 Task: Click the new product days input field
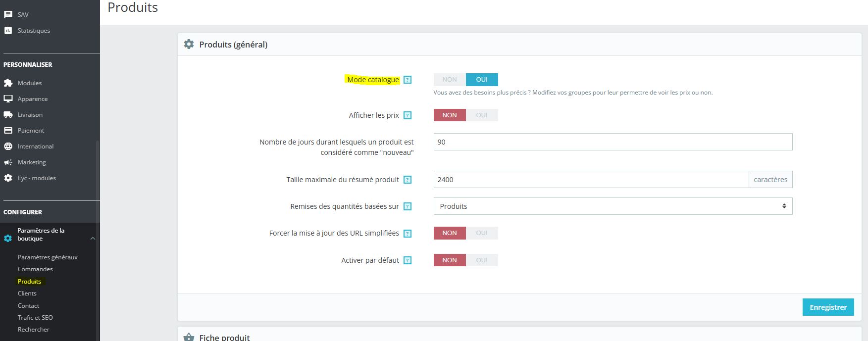coord(613,142)
